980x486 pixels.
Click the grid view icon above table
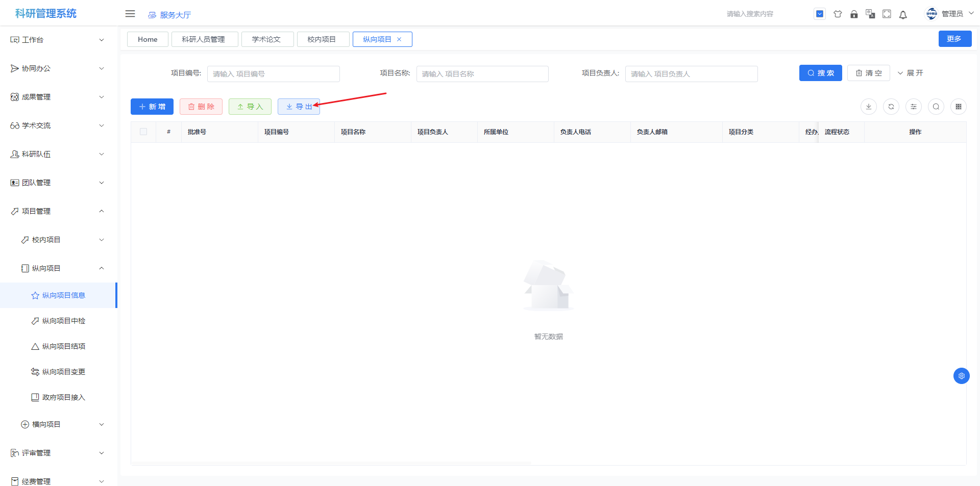click(x=959, y=107)
